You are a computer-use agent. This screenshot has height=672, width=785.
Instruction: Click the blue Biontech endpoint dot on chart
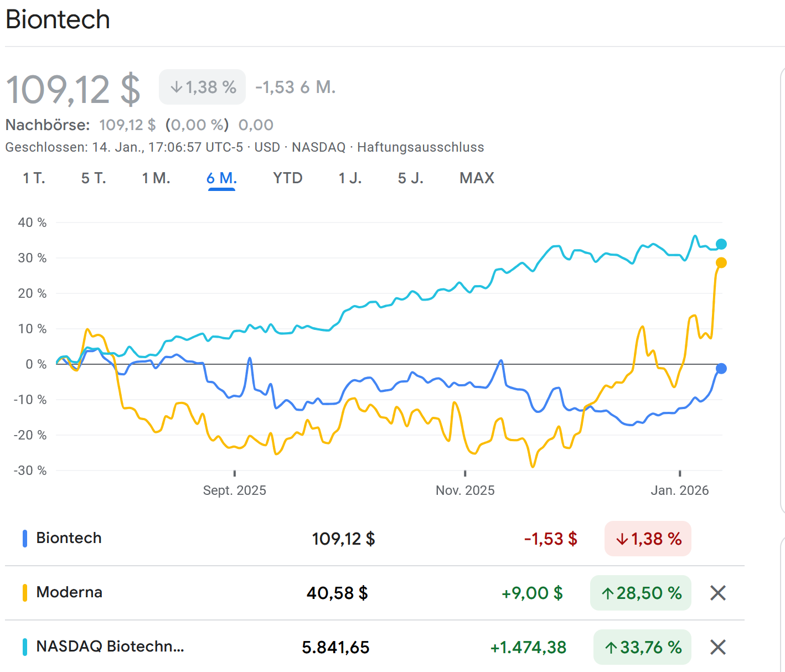tap(721, 369)
